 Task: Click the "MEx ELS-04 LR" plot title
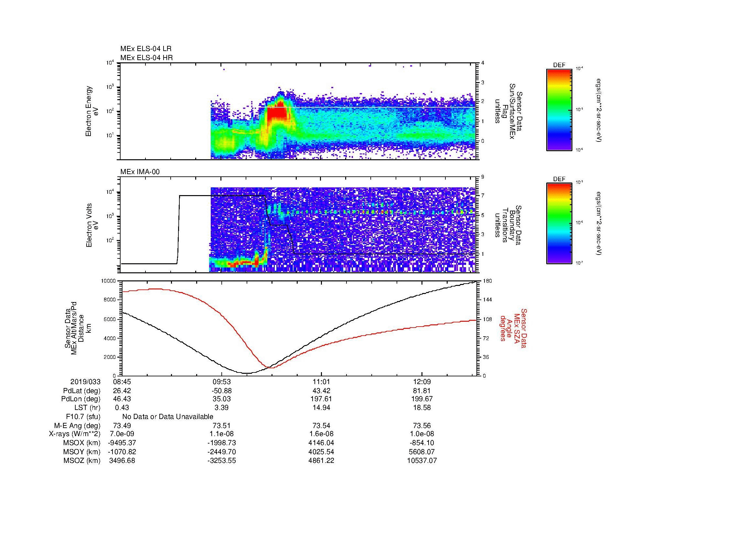146,49
